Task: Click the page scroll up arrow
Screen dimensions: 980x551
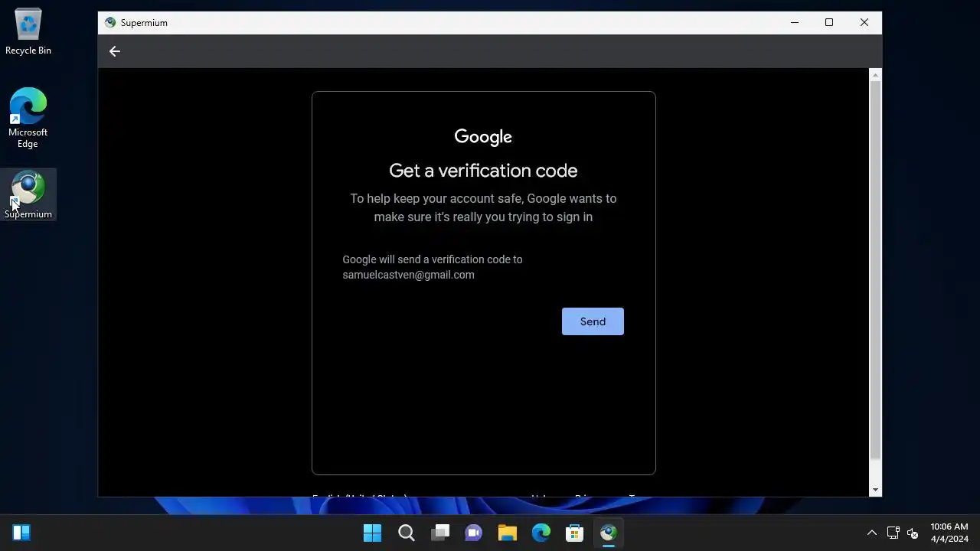Action: tap(876, 74)
